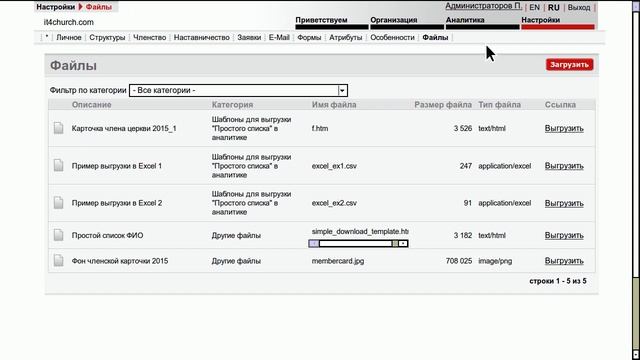The width and height of the screenshot is (640, 360).
Task: Switch to the Наставничество tab
Action: point(202,38)
